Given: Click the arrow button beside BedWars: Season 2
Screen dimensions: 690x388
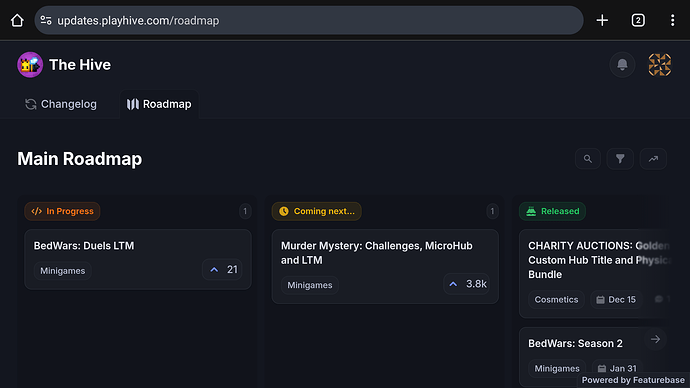Looking at the screenshot, I should point(655,339).
